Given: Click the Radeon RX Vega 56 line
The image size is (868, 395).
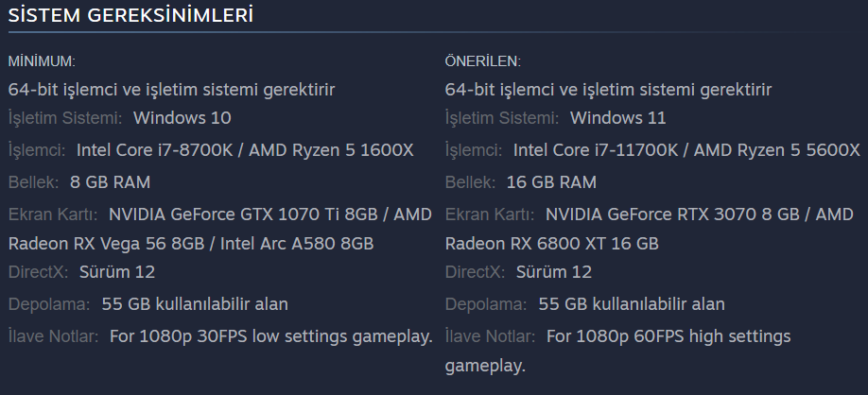Looking at the screenshot, I should pyautogui.click(x=191, y=244).
